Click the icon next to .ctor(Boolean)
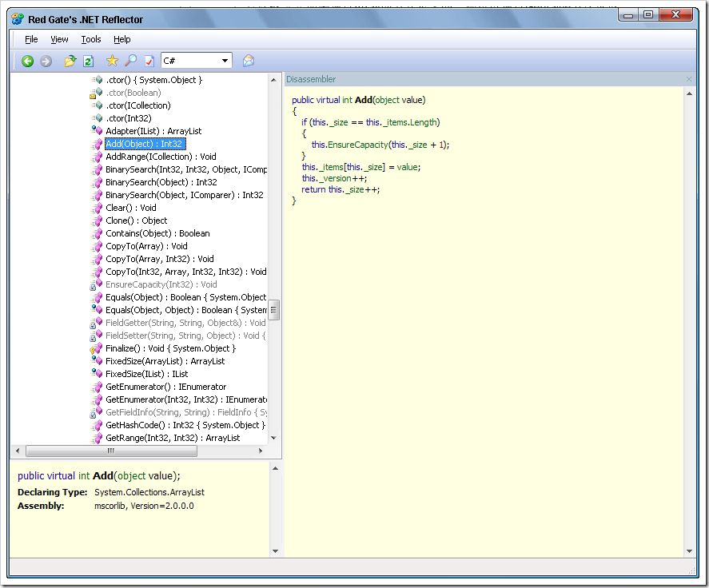 96,93
